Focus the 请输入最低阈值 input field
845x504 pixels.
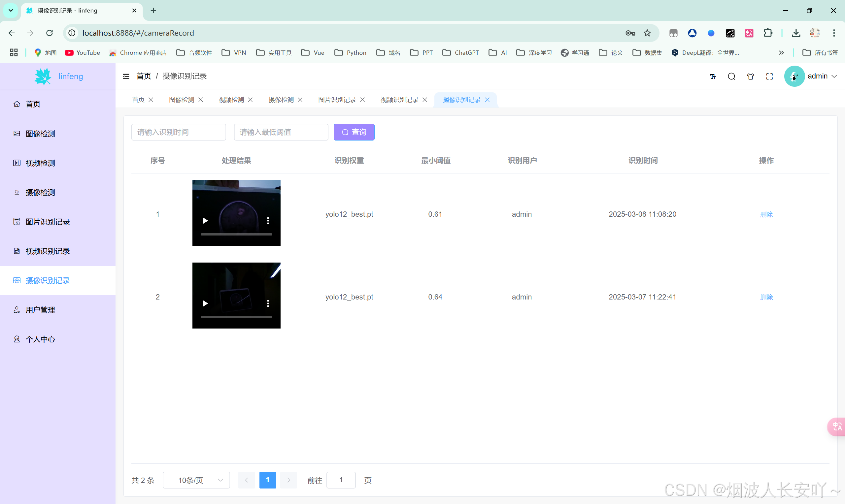(281, 132)
